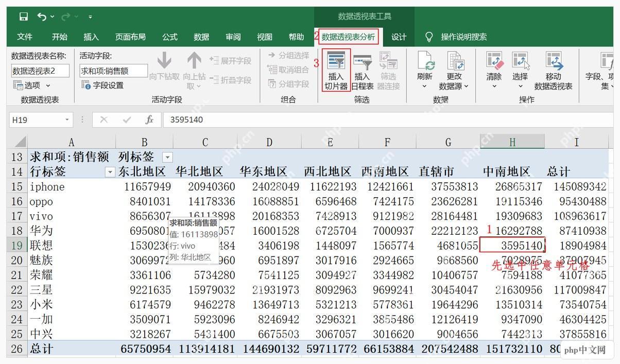Switch to the 审阅 ribbon tab
Screen dimensions: 620x364
click(x=233, y=37)
